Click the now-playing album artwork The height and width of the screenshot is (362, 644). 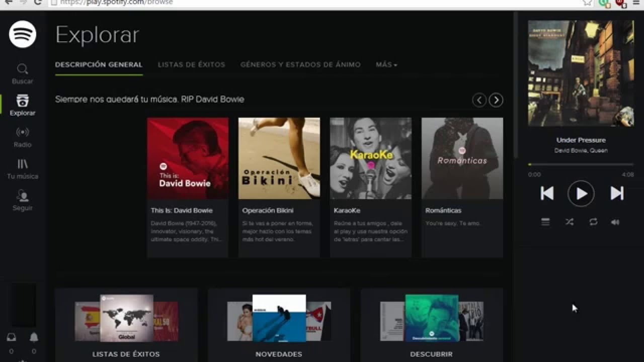coord(581,73)
